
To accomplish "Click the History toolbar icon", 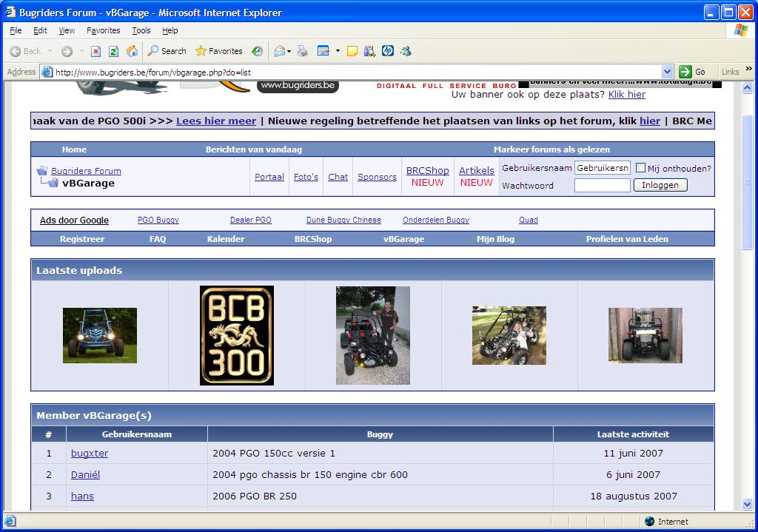I will coord(257,51).
